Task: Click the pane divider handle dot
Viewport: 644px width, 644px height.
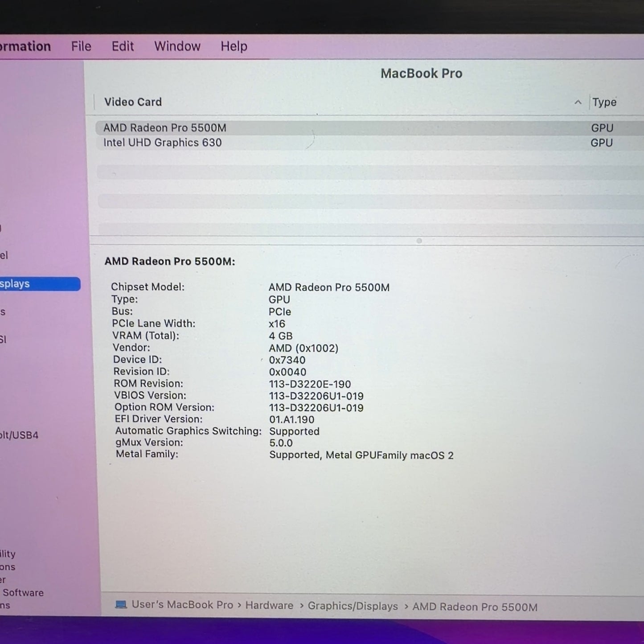Action: tap(419, 241)
